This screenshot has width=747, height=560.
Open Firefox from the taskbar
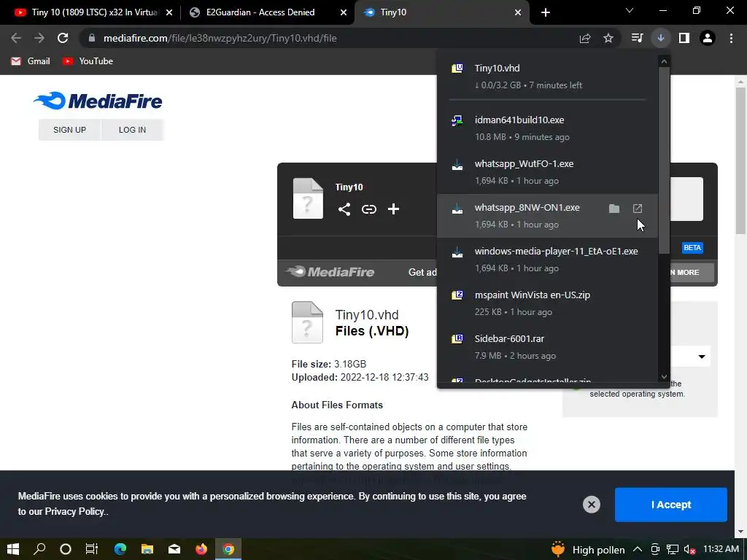click(201, 549)
